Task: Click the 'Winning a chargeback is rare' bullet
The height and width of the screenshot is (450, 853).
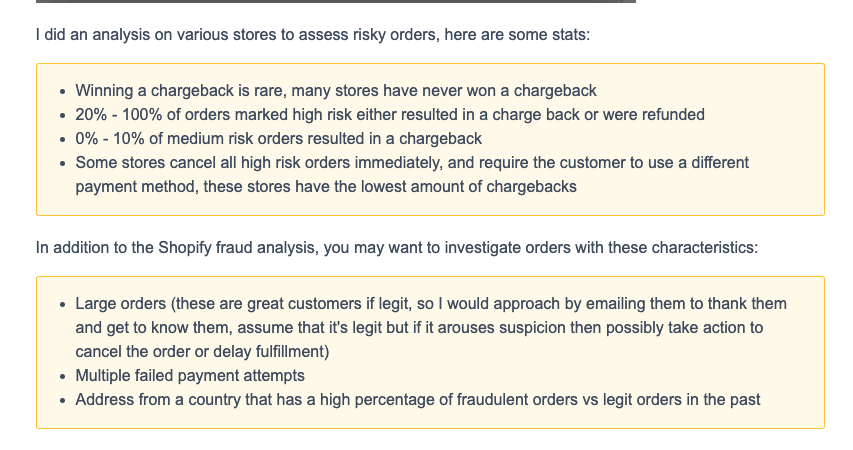Action: tap(176, 91)
